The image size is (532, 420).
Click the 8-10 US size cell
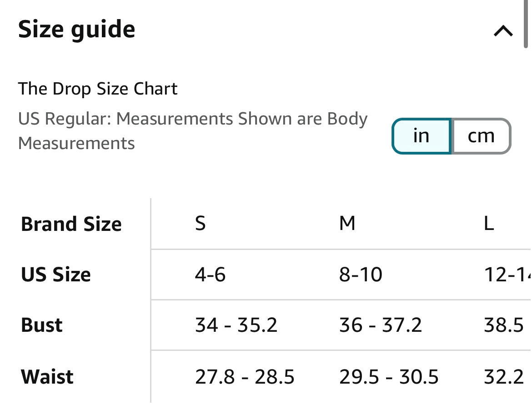[x=361, y=275]
